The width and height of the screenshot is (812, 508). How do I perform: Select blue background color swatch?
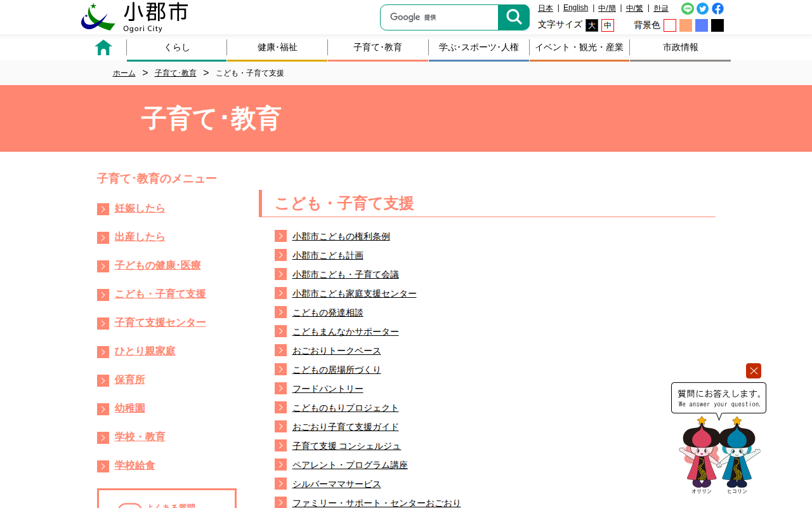click(702, 25)
